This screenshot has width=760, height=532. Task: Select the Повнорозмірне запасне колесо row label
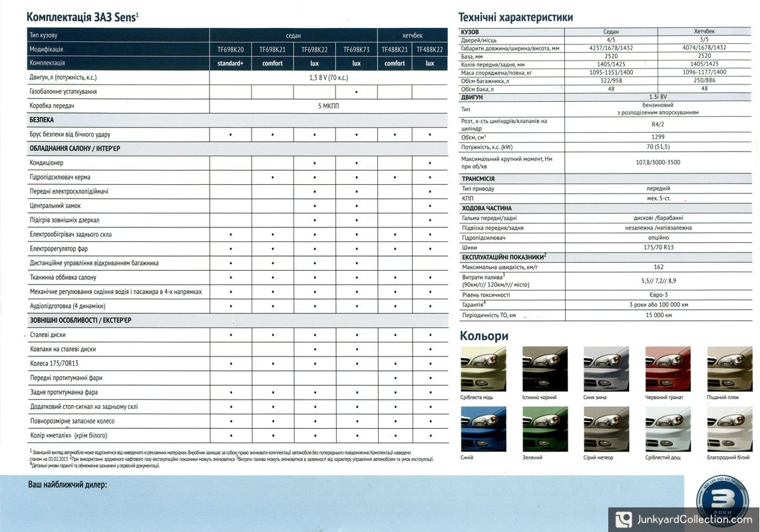[73, 421]
